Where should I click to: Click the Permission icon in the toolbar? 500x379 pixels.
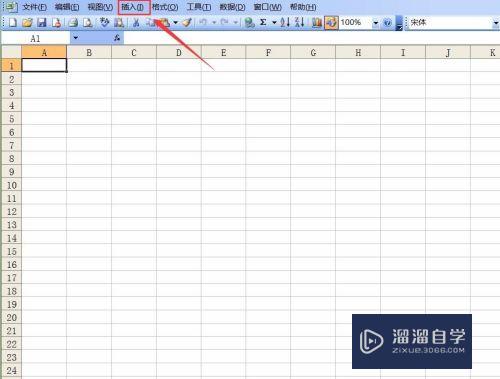pyautogui.click(x=57, y=23)
